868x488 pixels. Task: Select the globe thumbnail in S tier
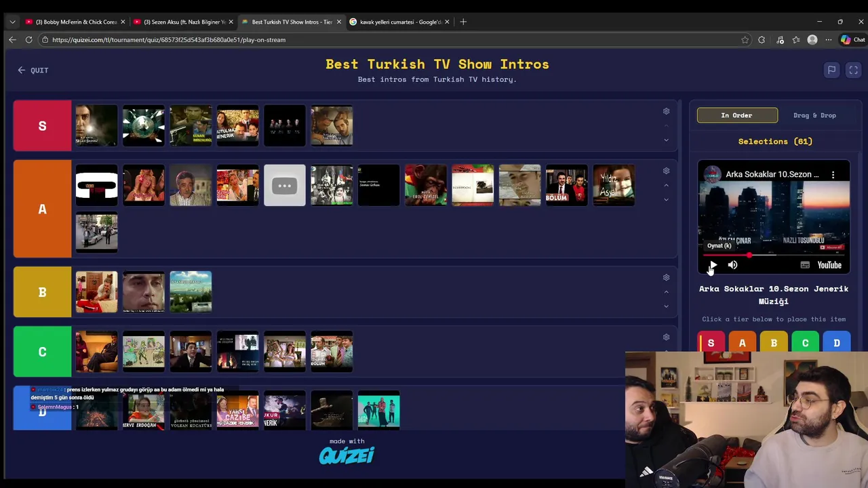pos(143,125)
